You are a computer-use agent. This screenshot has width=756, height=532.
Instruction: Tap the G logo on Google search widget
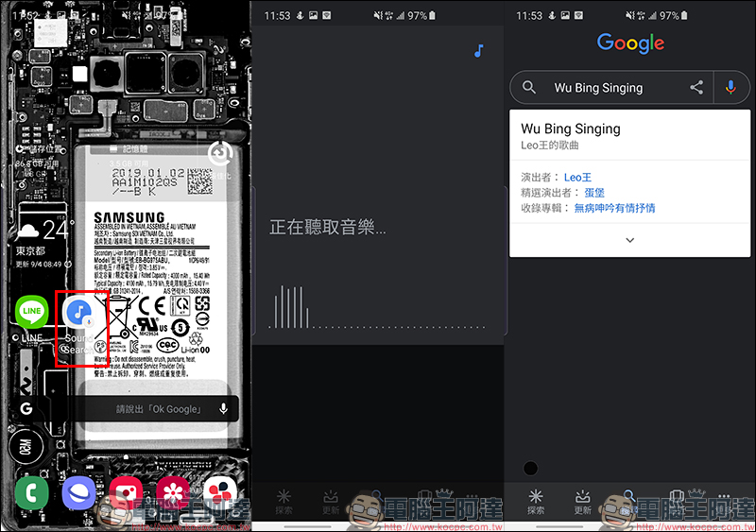(26, 409)
